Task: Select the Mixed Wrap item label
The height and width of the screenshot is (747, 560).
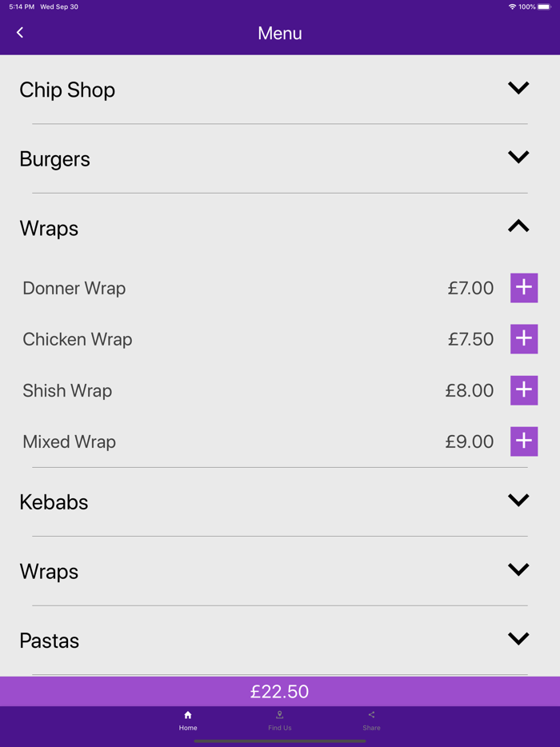Action: [x=70, y=441]
